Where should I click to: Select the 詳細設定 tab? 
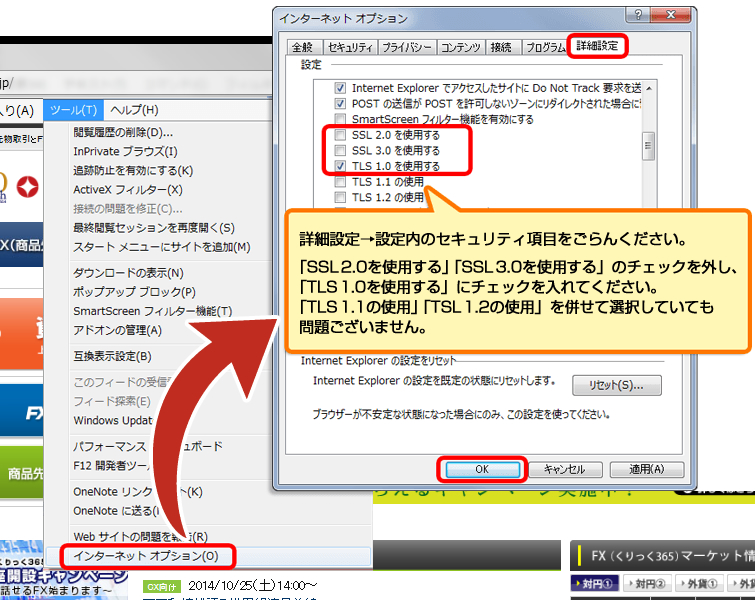click(597, 46)
